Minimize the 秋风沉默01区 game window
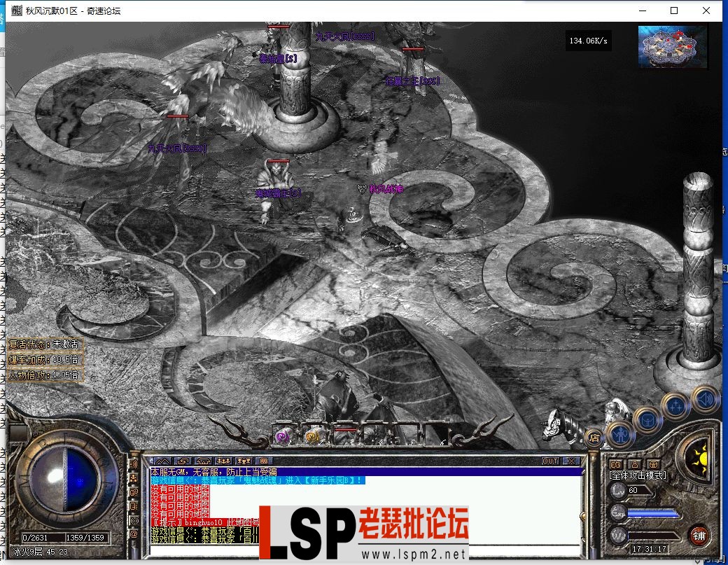 click(x=643, y=11)
